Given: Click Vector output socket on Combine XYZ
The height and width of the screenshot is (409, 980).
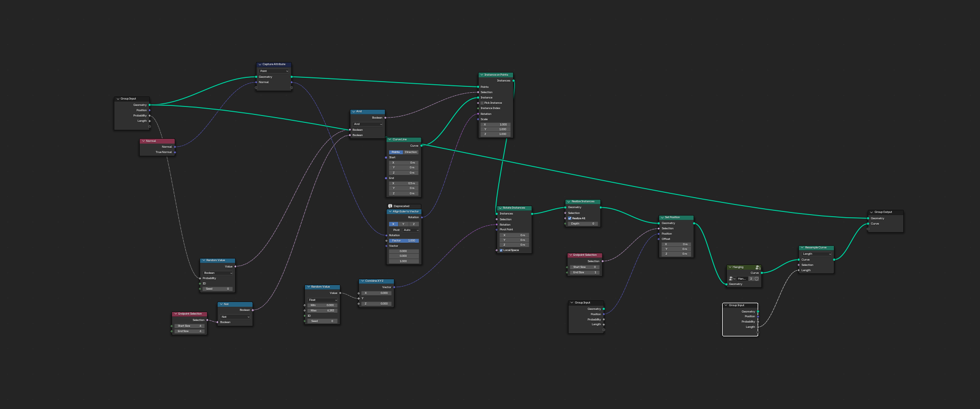Looking at the screenshot, I should 394,287.
